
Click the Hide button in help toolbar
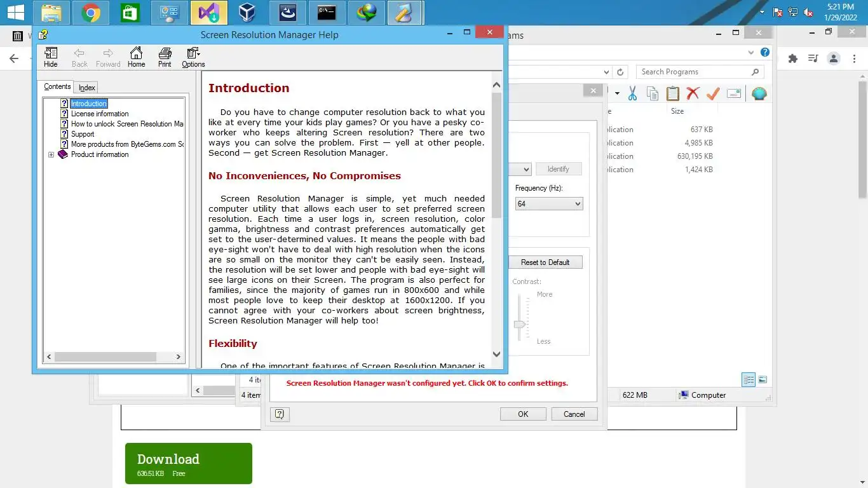51,57
